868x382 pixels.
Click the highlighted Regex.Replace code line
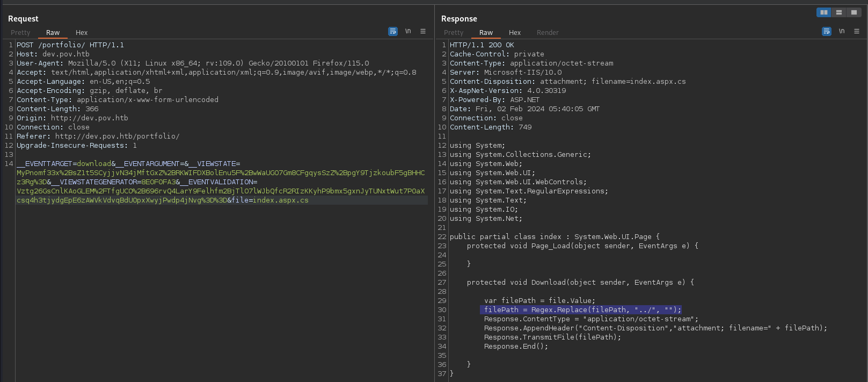(581, 310)
